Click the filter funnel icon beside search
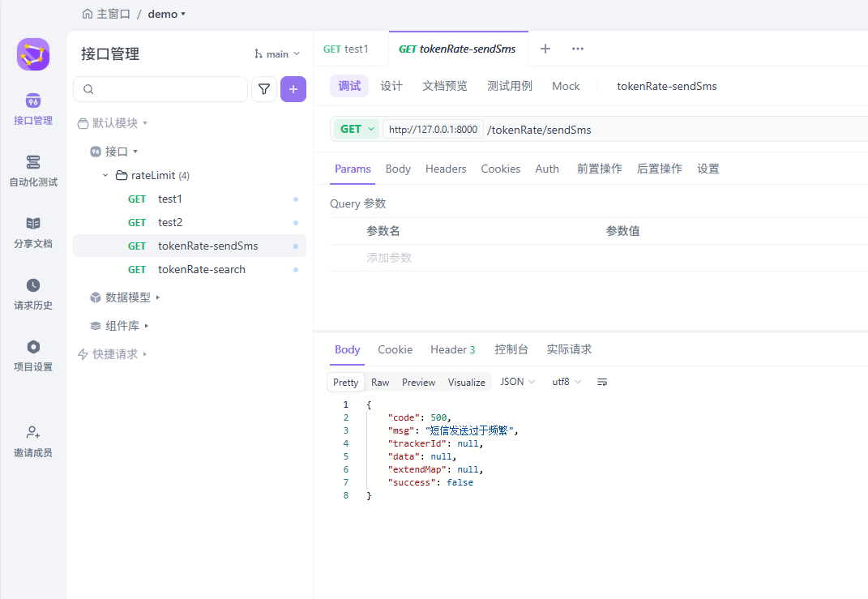This screenshot has width=868, height=599. 264,89
